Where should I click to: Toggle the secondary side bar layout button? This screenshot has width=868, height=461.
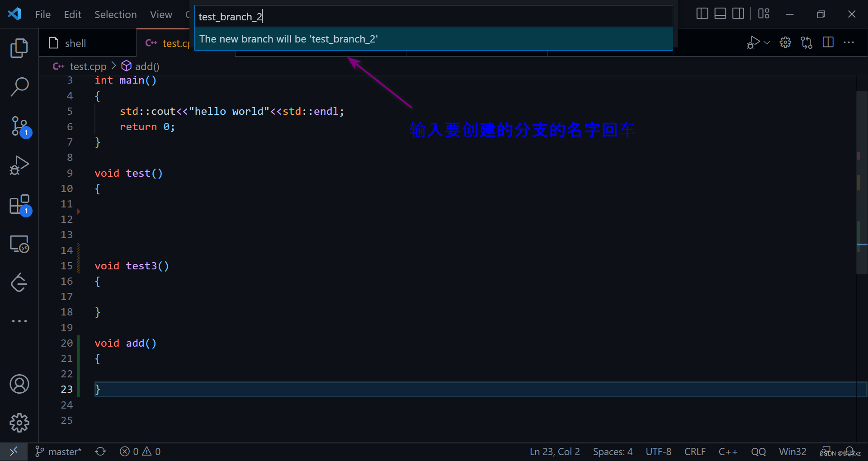(x=738, y=14)
